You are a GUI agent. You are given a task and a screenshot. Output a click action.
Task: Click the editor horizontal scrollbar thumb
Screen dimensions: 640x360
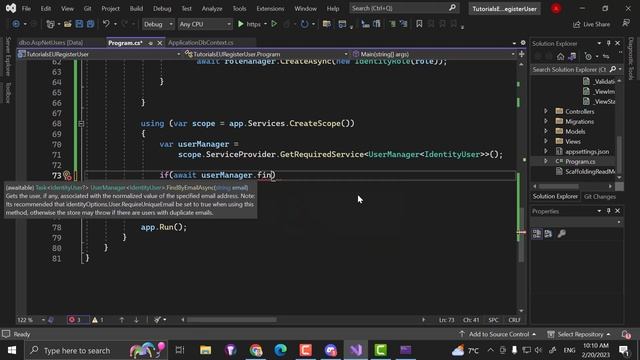tap(231, 320)
